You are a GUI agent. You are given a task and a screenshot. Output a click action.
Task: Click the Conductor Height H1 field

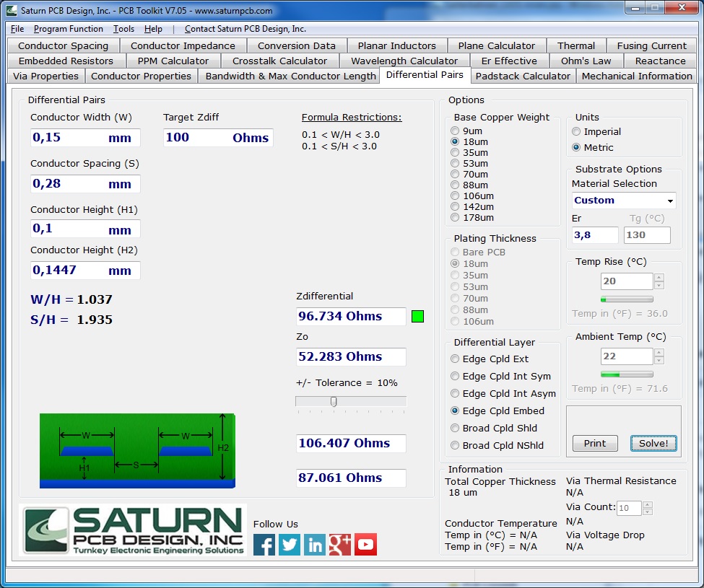(85, 229)
